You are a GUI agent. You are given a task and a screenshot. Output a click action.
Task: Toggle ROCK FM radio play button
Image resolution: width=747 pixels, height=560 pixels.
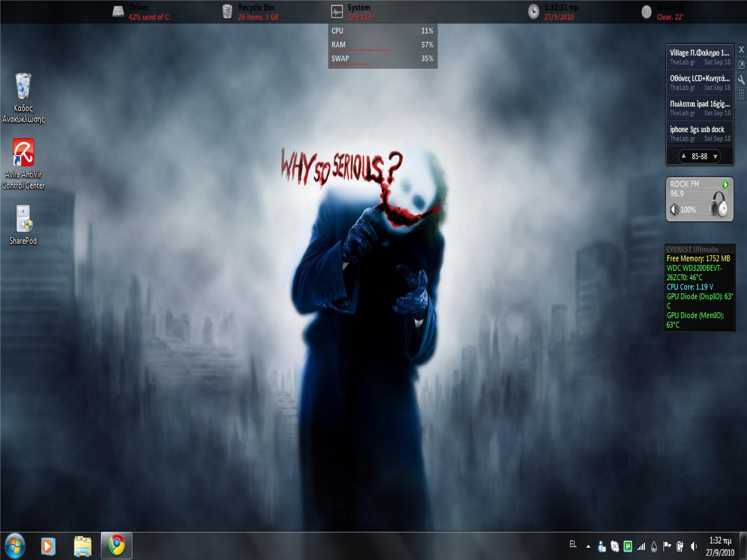point(725,185)
